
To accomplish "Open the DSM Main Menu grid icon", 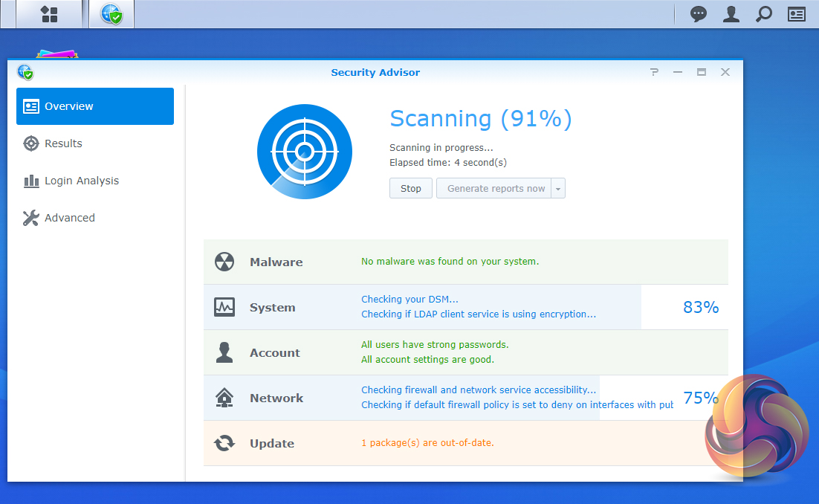I will [x=49, y=14].
